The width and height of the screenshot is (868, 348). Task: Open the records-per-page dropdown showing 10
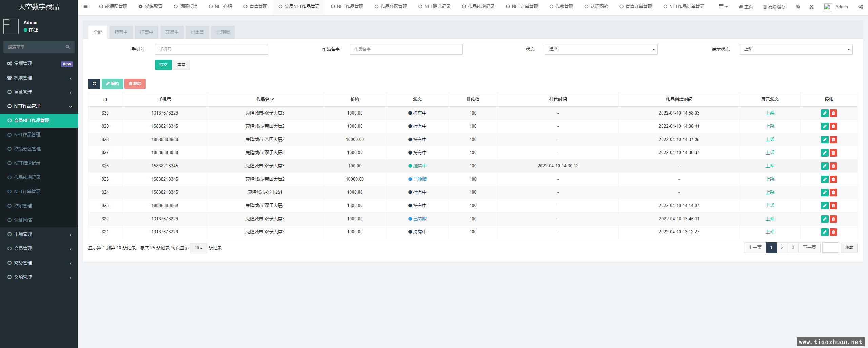coord(198,248)
